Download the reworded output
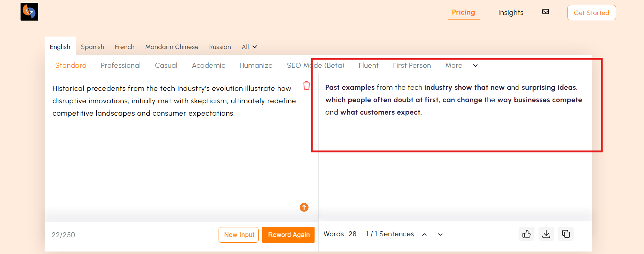Image resolution: width=644 pixels, height=254 pixels. click(x=546, y=234)
